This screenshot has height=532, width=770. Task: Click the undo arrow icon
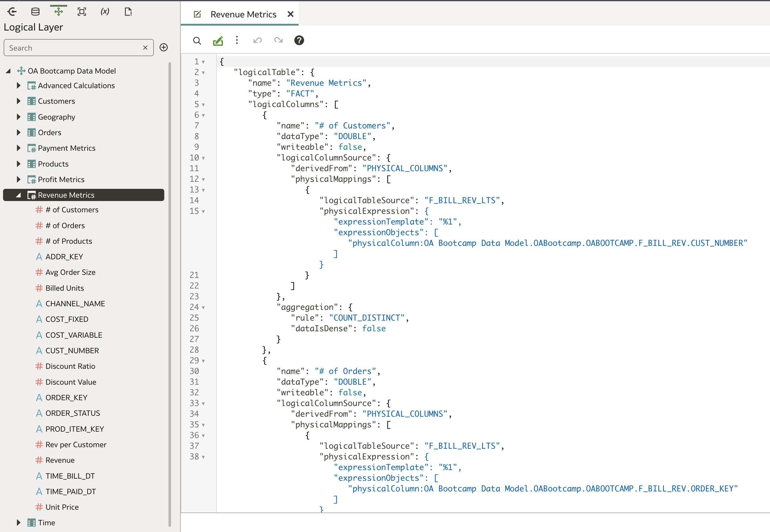tap(258, 40)
